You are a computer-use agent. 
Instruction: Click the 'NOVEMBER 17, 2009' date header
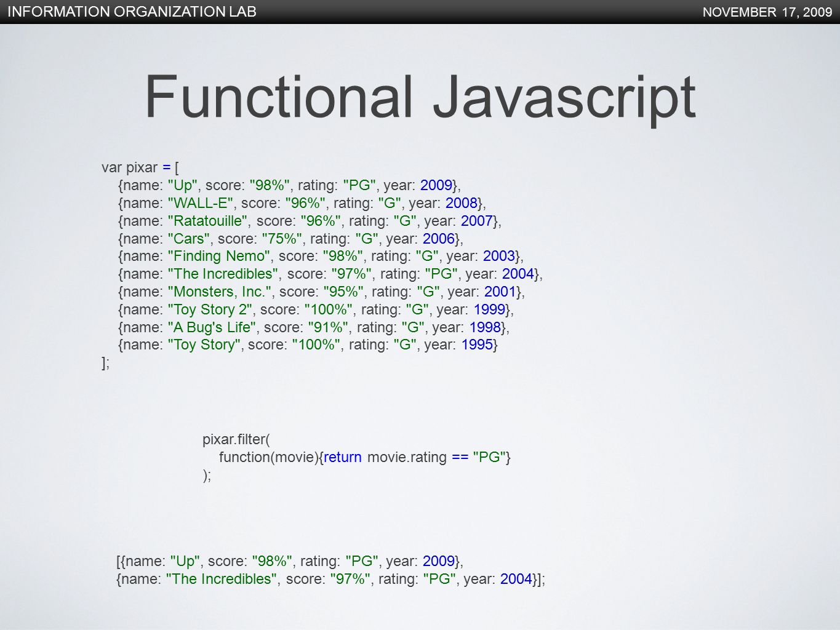tap(767, 12)
